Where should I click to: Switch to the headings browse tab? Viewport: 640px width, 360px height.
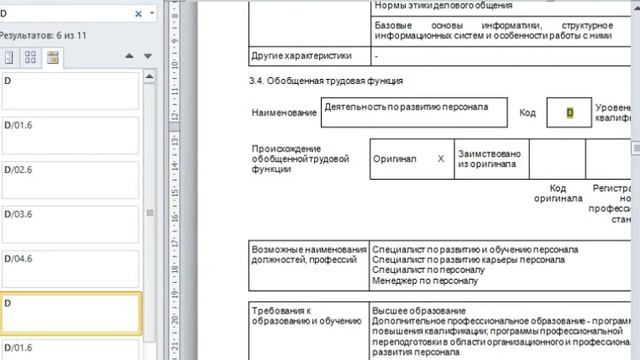(9, 58)
